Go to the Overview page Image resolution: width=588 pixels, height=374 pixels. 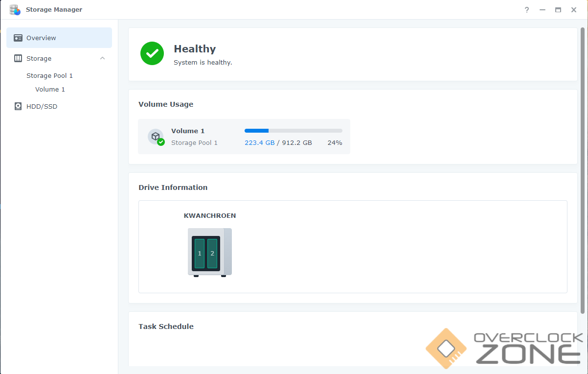click(x=41, y=38)
